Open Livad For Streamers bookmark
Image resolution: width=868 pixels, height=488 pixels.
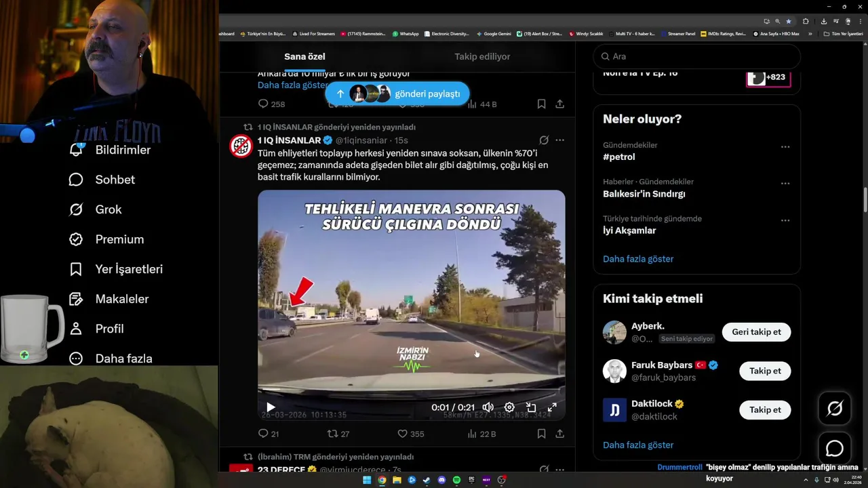(313, 33)
